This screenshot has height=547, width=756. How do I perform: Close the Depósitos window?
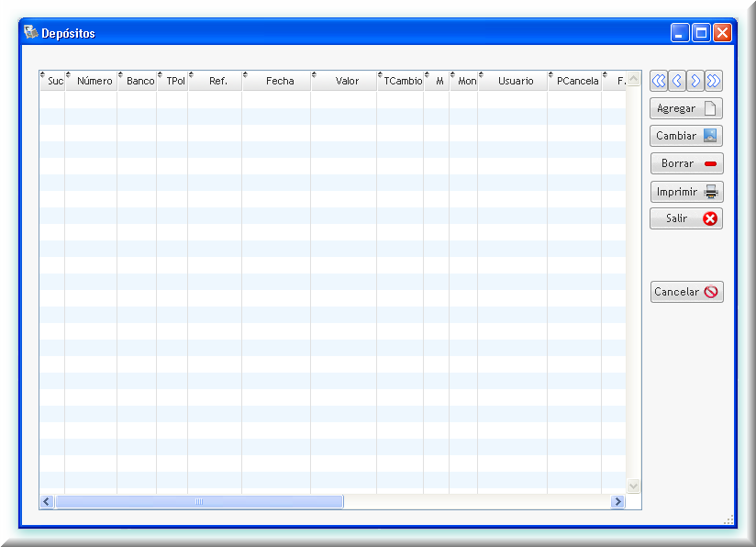click(x=722, y=33)
